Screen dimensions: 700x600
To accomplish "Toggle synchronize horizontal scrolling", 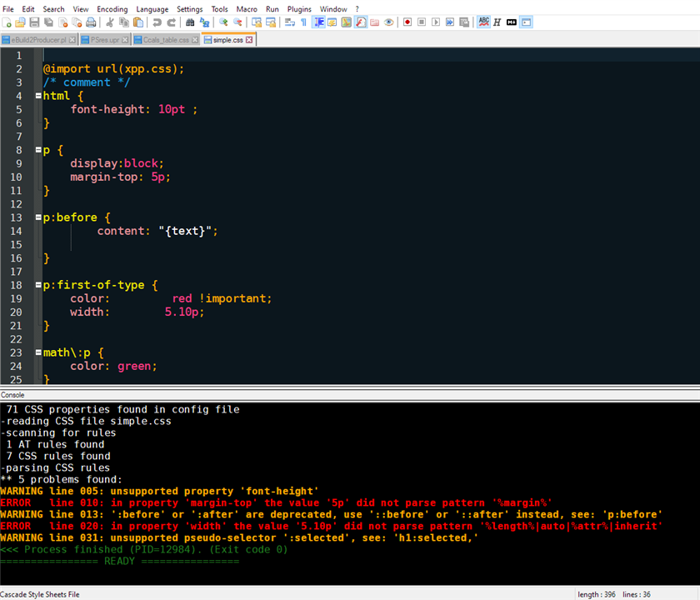I will coord(271,22).
